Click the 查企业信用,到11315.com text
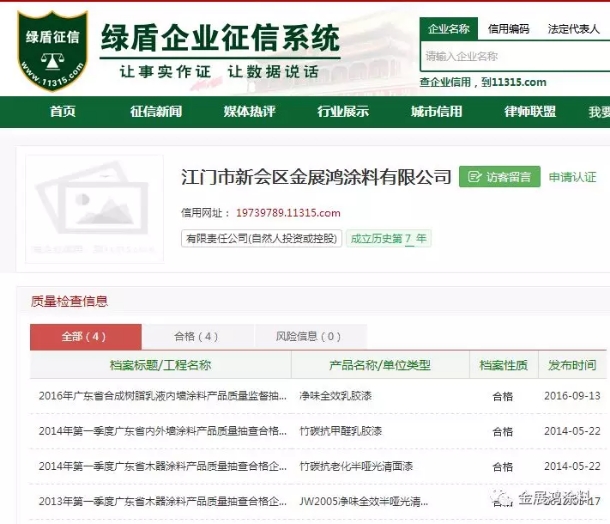Screen dimensions: 610x524 coord(483,82)
